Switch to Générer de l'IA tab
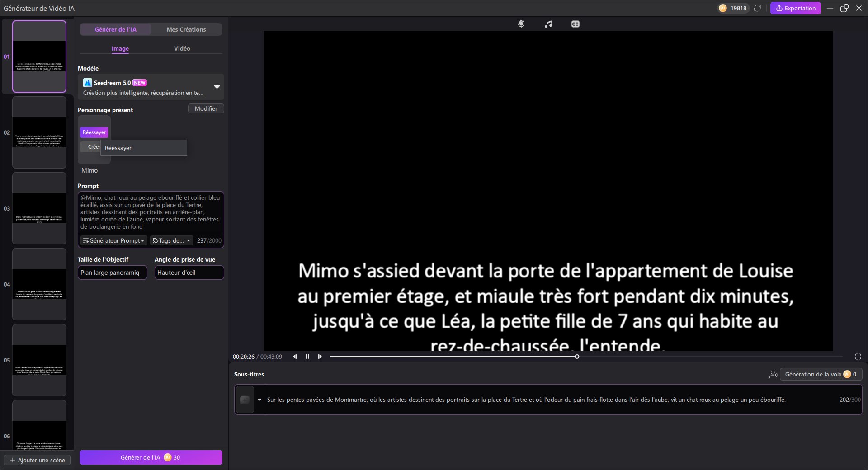Screen dimensions: 868x470 pos(116,29)
